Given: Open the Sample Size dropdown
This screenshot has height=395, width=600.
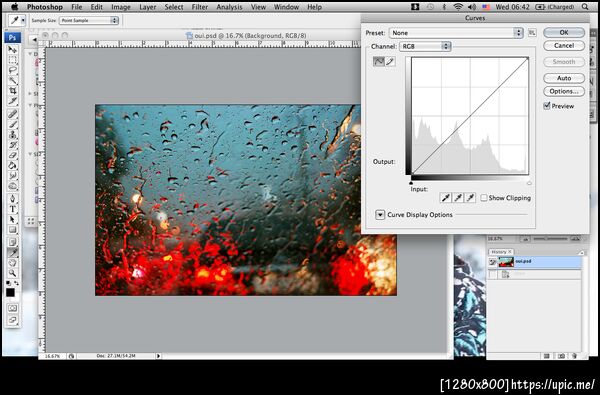Looking at the screenshot, I should pos(89,20).
